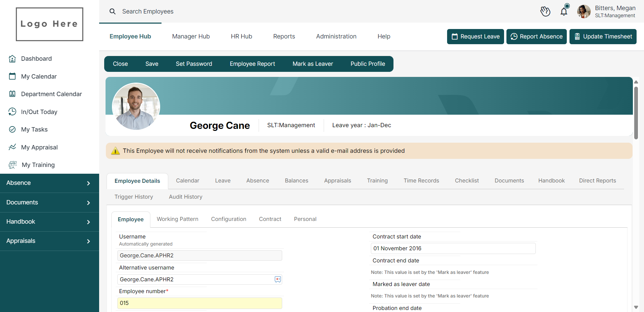Click the Alternative username field icon

click(x=277, y=279)
